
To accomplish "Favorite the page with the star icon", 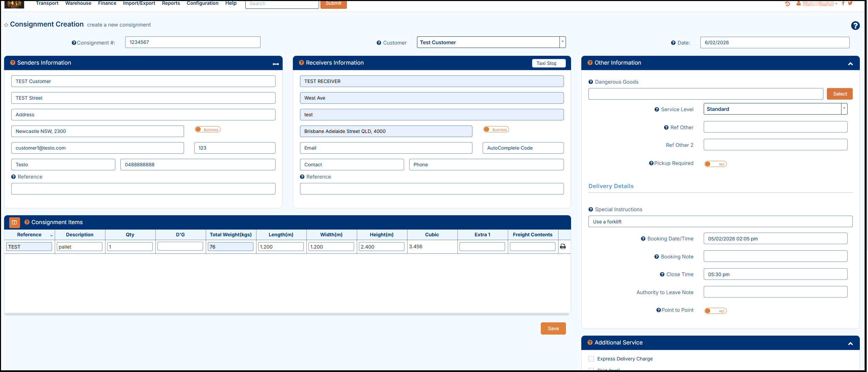I will coord(6,25).
